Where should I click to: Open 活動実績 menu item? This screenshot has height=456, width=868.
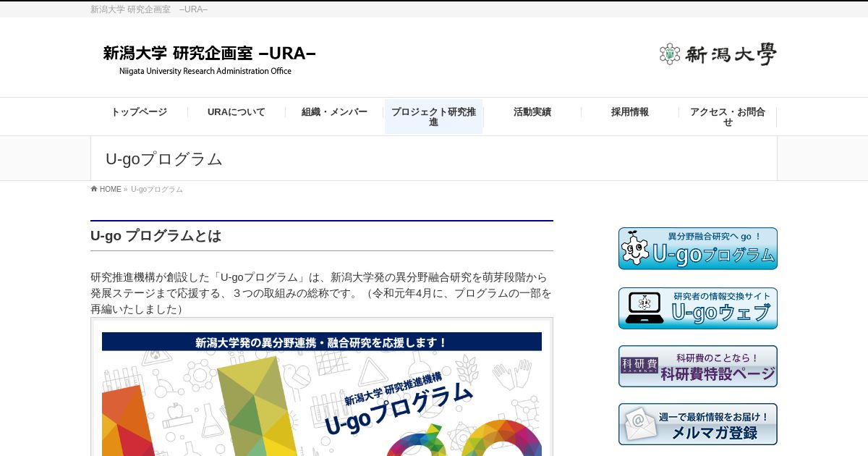point(532,112)
